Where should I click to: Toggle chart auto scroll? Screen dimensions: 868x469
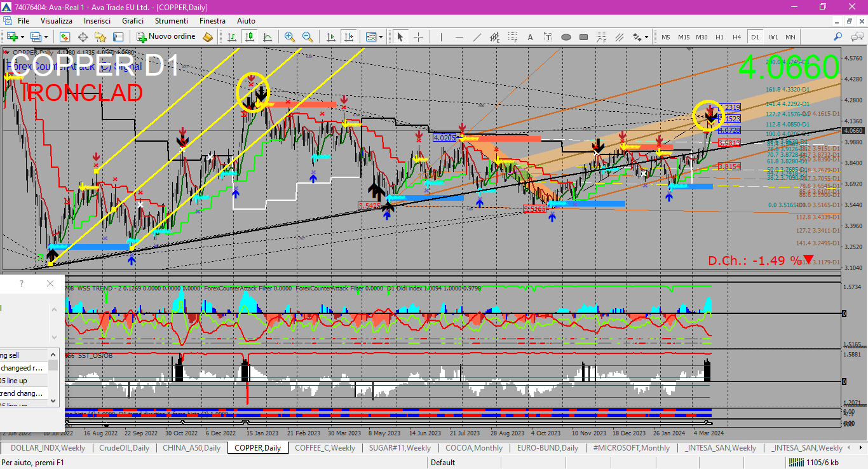pos(331,37)
